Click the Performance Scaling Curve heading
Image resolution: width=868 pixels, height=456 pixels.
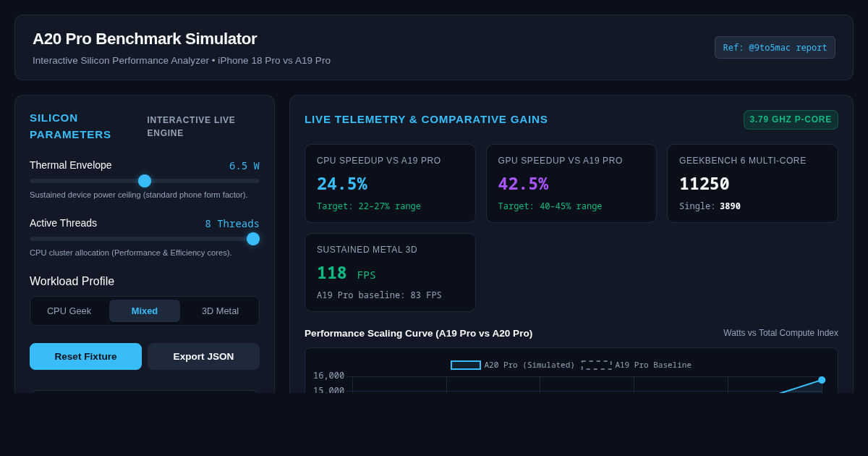(418, 333)
